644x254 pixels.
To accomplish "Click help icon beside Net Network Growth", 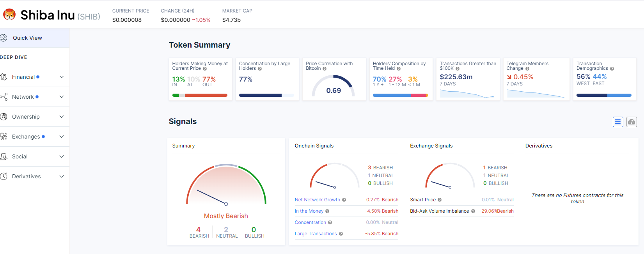I will click(344, 200).
